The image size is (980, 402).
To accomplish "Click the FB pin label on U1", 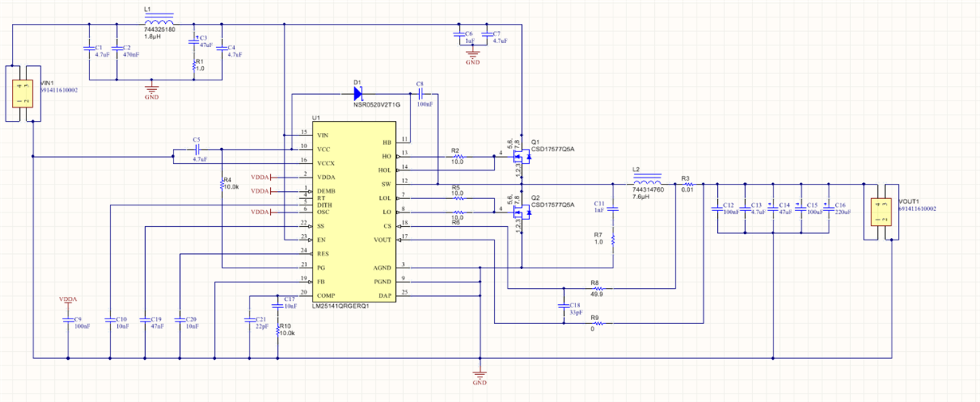I will (320, 282).
